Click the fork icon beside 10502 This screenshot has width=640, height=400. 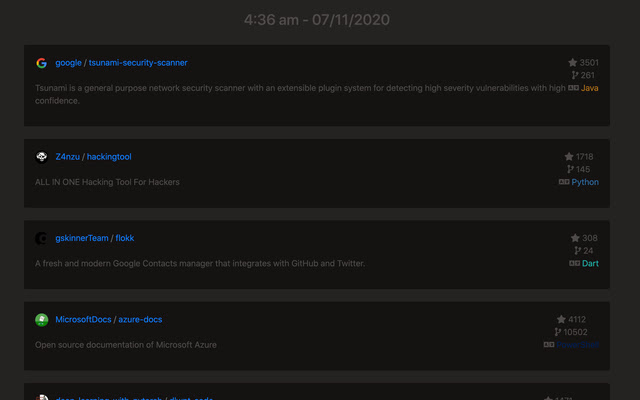[558, 332]
